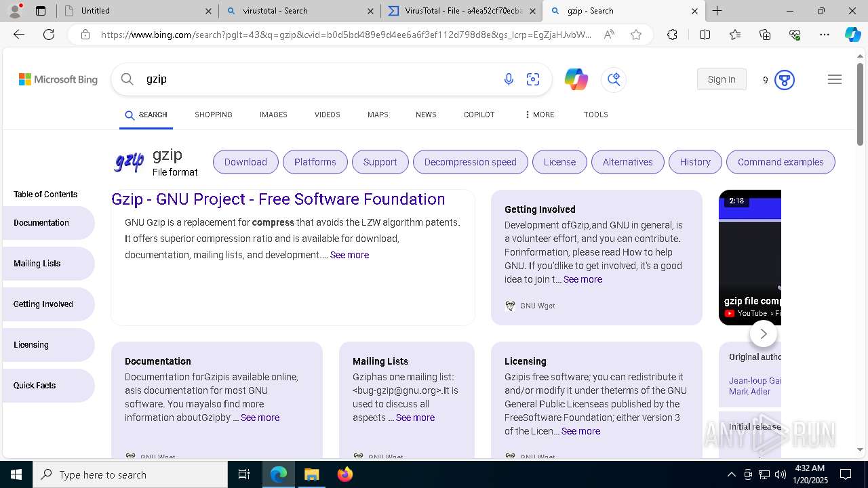Click the Bing search input field

tap(319, 79)
